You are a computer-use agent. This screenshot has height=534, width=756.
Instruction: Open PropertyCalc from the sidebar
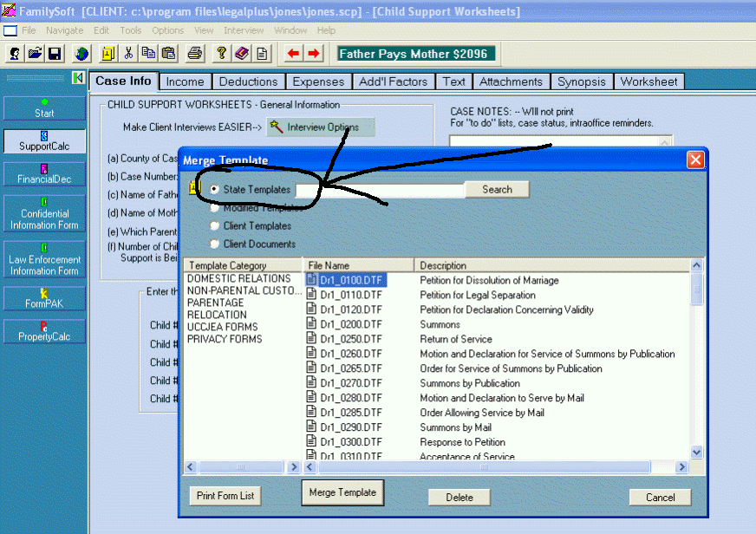pos(44,331)
